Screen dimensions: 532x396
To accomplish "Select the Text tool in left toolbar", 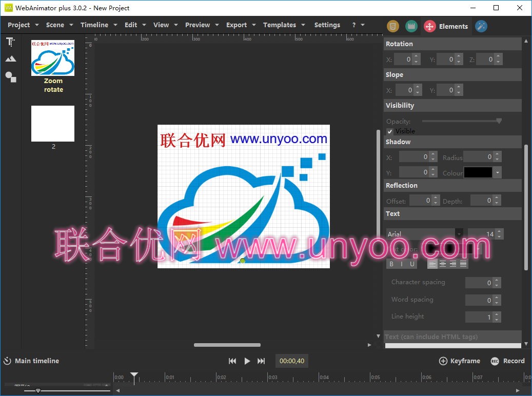I will pyautogui.click(x=11, y=42).
